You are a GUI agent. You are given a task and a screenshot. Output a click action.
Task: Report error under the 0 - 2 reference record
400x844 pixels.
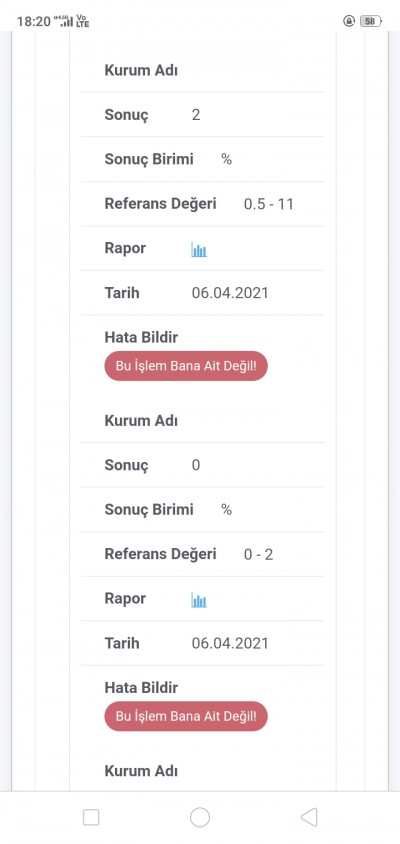pyautogui.click(x=186, y=716)
